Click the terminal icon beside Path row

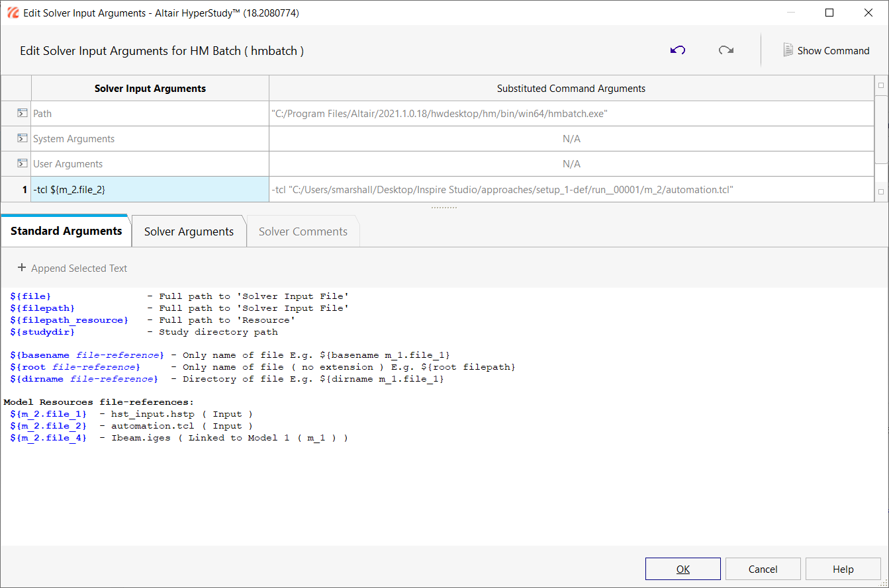[22, 114]
